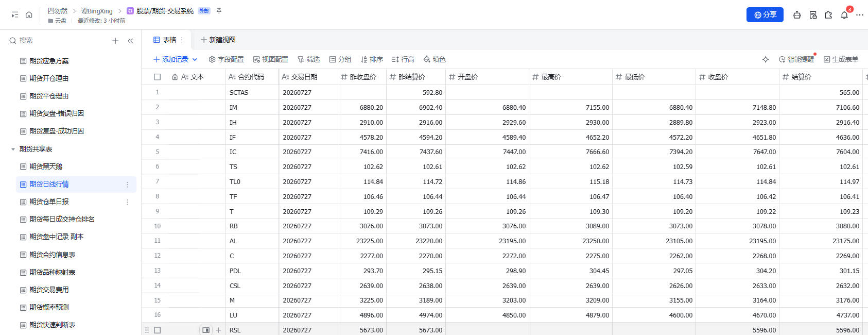The width and height of the screenshot is (868, 335).
Task: Open 视图配置 view settings
Action: click(x=270, y=59)
